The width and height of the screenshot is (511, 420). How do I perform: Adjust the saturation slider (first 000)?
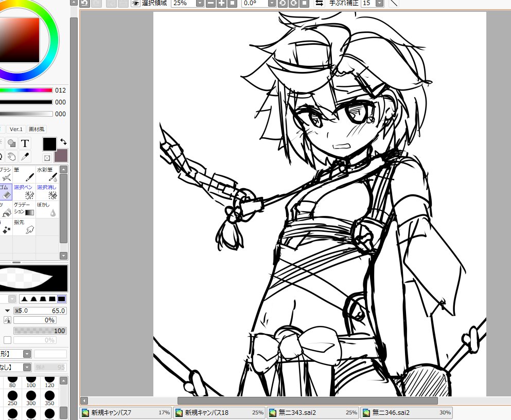tap(26, 102)
